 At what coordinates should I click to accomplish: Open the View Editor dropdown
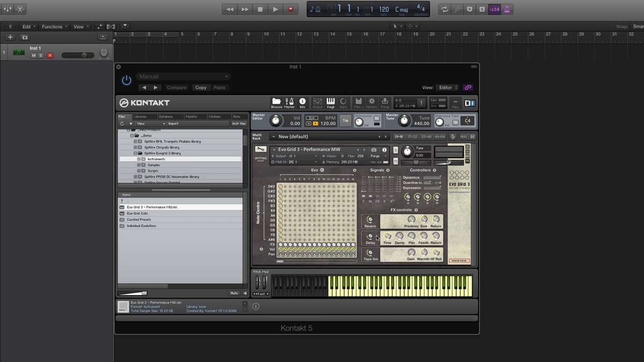(448, 87)
